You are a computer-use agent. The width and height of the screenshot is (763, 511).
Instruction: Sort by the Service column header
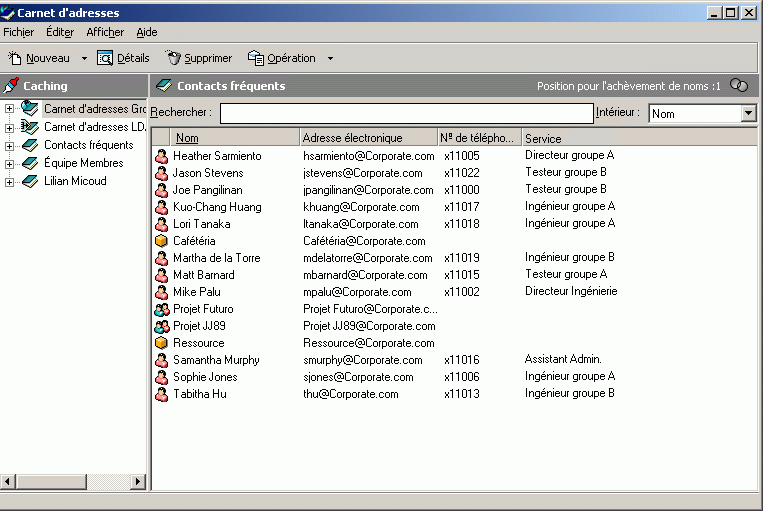pyautogui.click(x=639, y=138)
